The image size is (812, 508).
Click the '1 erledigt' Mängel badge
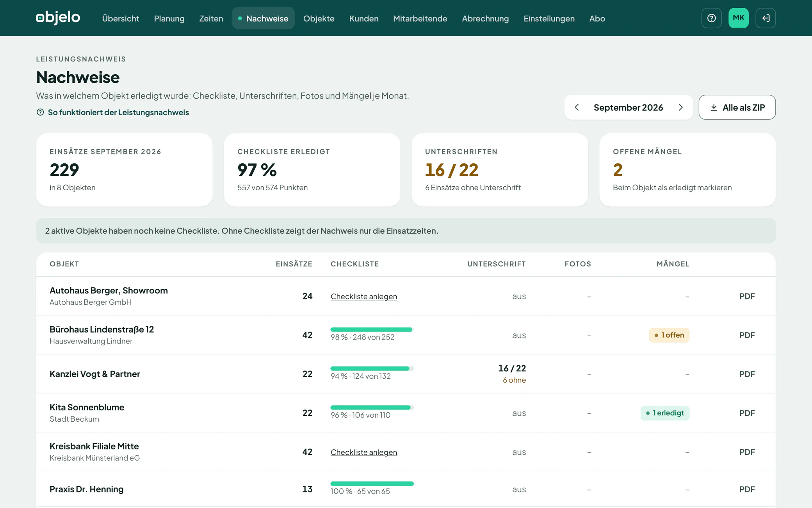[x=665, y=413]
